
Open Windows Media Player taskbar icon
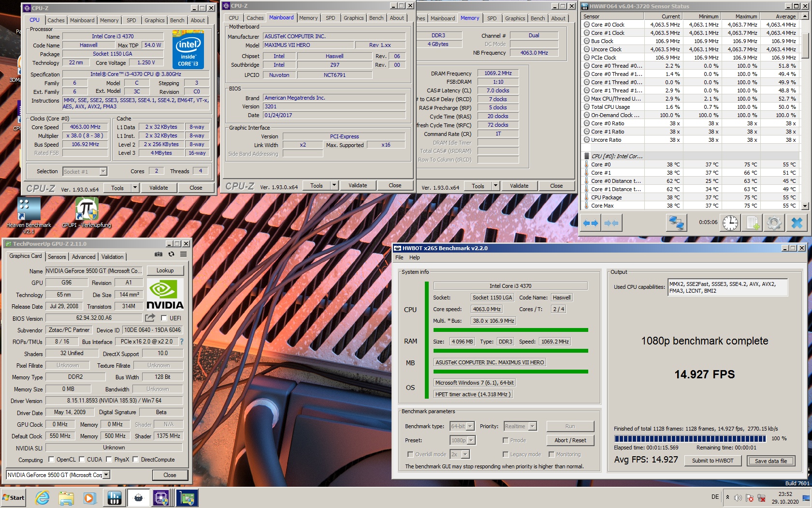(90, 498)
